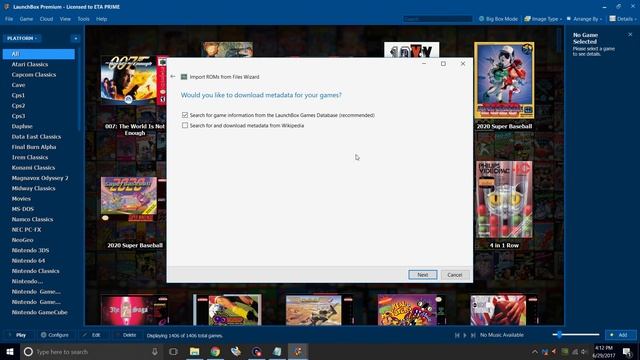Select Magnavox Odyssey 2 platform
Screen dimensions: 640x360
point(40,178)
